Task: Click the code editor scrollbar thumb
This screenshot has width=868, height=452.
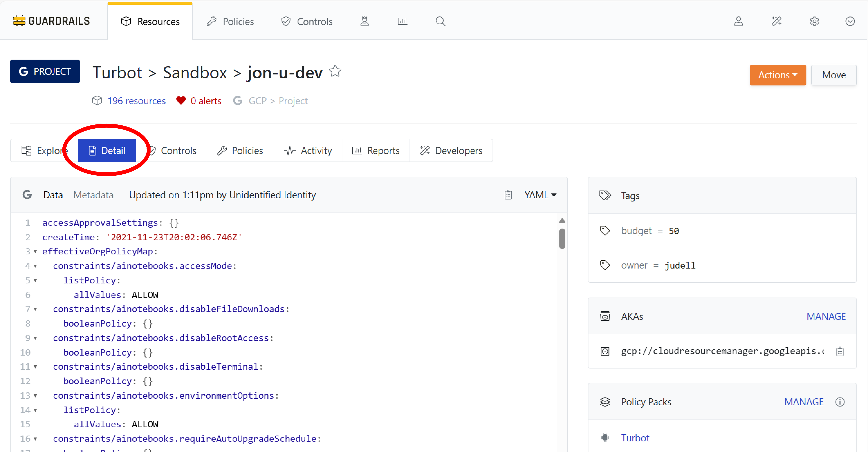Action: click(x=562, y=239)
